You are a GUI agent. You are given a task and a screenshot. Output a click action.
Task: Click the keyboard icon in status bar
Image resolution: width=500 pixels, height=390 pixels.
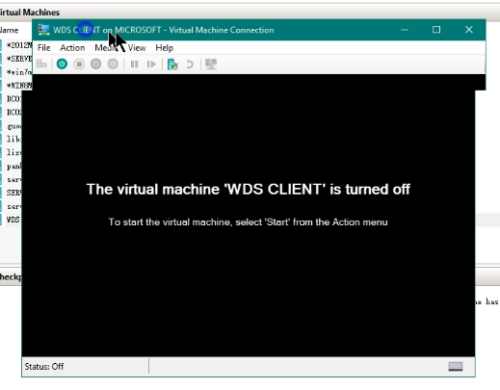(x=455, y=366)
